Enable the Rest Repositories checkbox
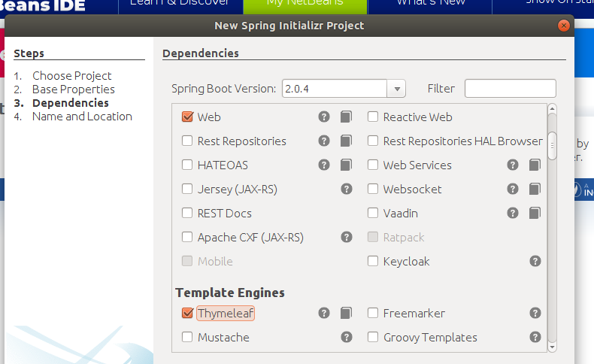Image resolution: width=594 pixels, height=364 pixels. point(187,141)
